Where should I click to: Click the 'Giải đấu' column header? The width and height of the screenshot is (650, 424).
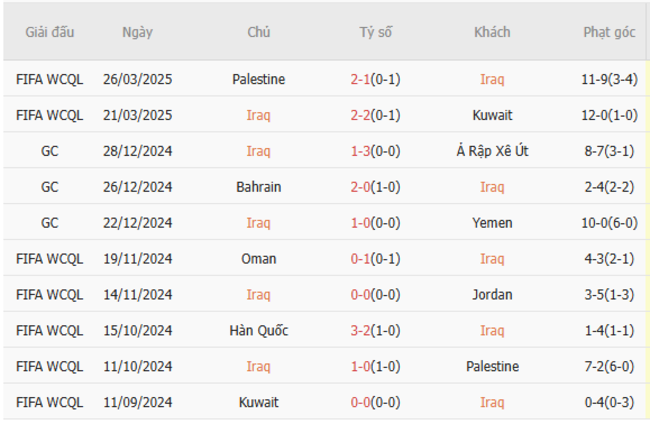coord(50,32)
